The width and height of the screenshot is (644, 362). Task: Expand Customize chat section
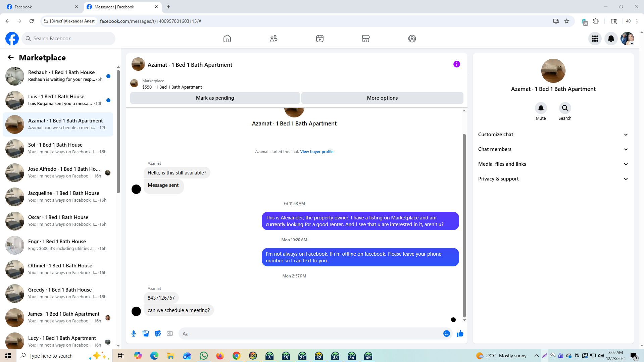coord(553,135)
